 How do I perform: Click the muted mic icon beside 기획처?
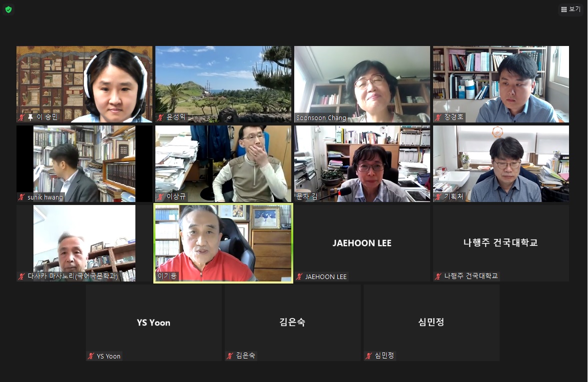(438, 196)
